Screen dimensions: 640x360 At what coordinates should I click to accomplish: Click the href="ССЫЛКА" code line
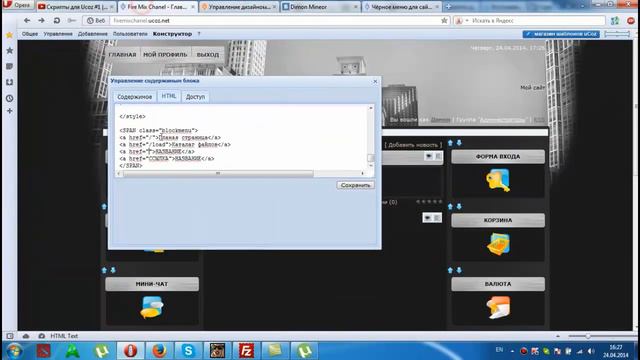[x=167, y=158]
